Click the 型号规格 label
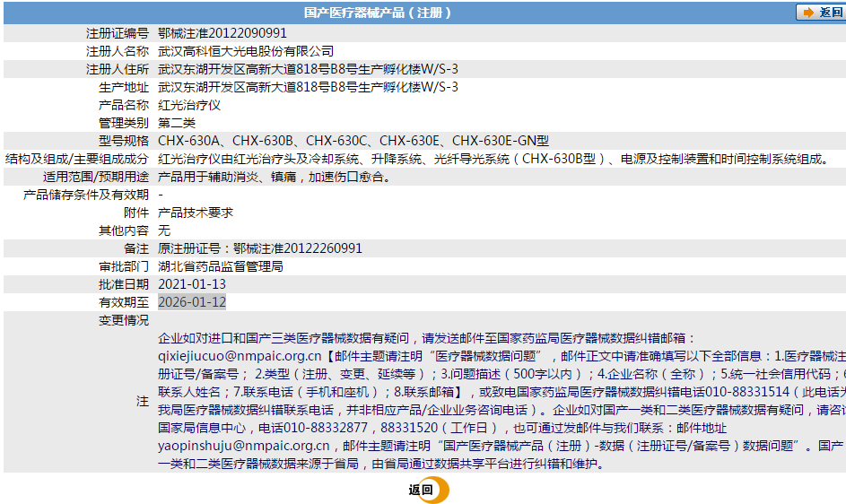This screenshot has height=504, width=846. click(124, 141)
